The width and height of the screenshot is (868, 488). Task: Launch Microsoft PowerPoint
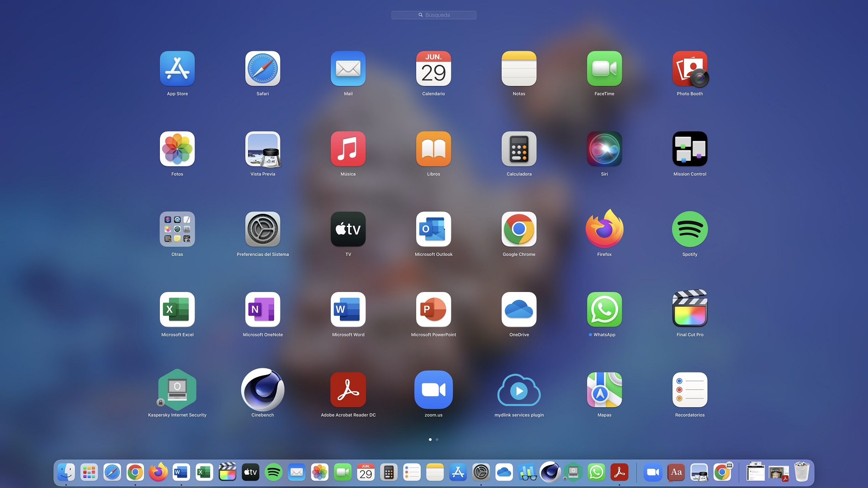pos(434,310)
